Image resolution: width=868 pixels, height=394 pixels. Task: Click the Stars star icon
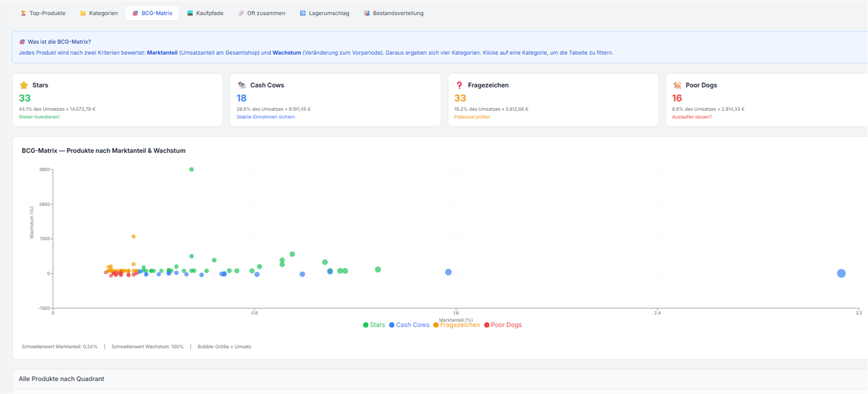coord(24,85)
